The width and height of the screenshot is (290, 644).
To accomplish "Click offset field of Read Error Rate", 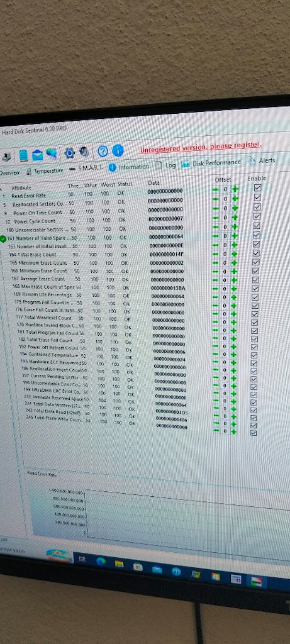I will [x=225, y=189].
